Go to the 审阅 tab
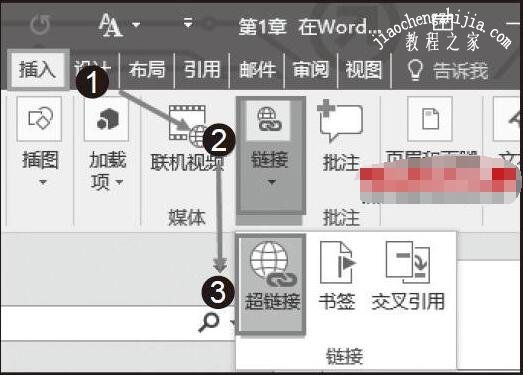 (x=311, y=70)
